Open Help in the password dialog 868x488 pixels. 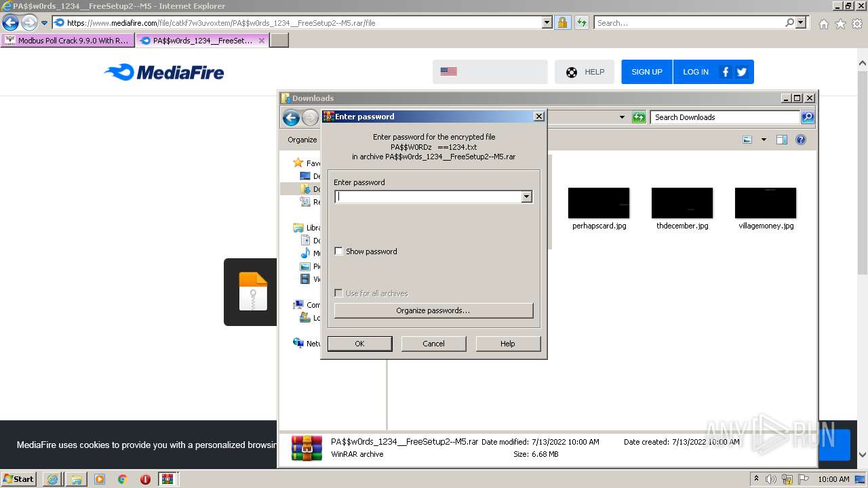[x=508, y=344]
